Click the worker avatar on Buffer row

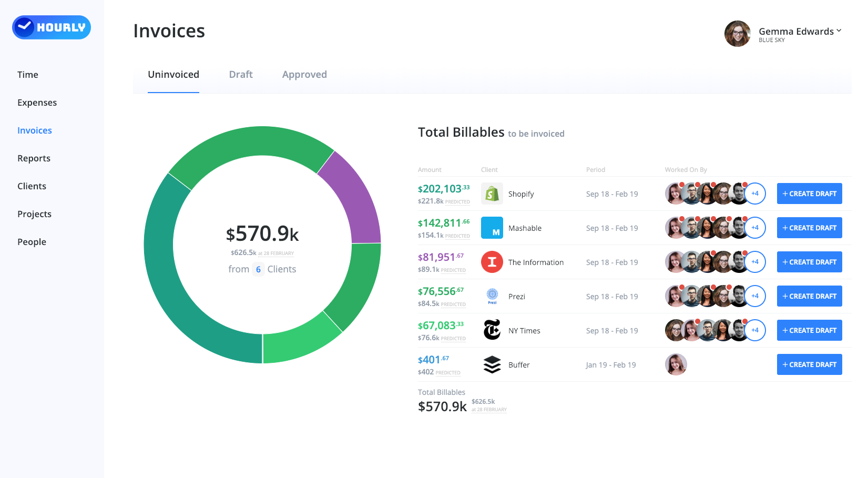[x=676, y=364]
